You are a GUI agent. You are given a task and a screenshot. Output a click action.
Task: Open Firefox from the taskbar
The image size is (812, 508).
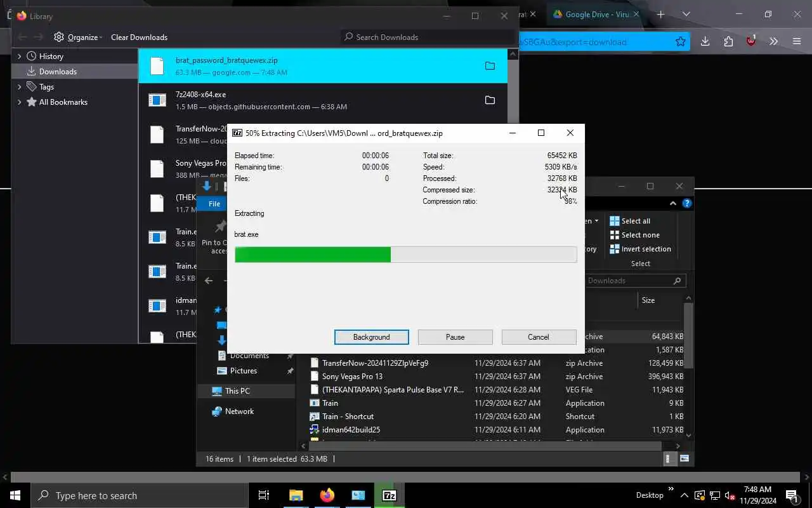click(x=327, y=495)
